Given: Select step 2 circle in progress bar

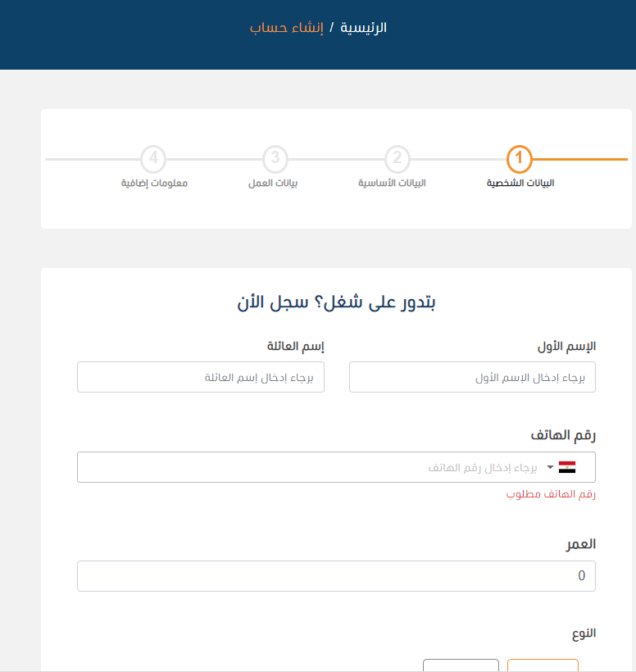Looking at the screenshot, I should 397,158.
